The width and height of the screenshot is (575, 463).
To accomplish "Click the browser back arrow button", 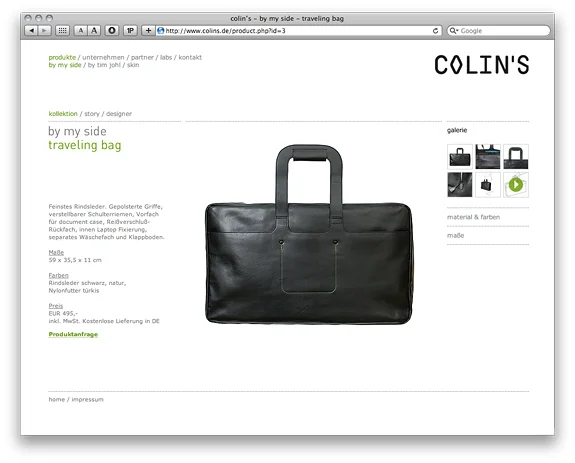I will 31,31.
